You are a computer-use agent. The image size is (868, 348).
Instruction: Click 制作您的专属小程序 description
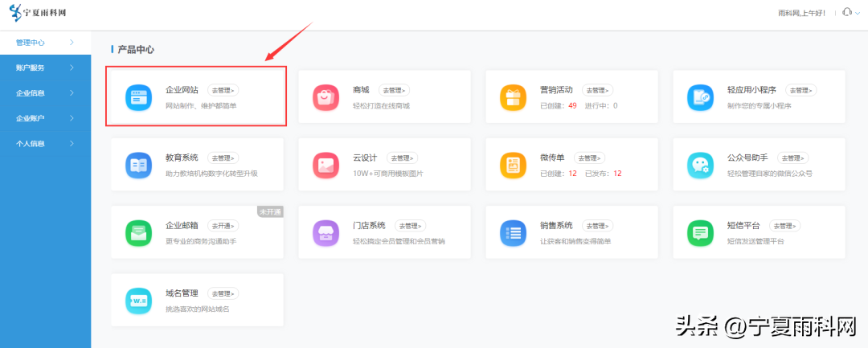click(759, 105)
